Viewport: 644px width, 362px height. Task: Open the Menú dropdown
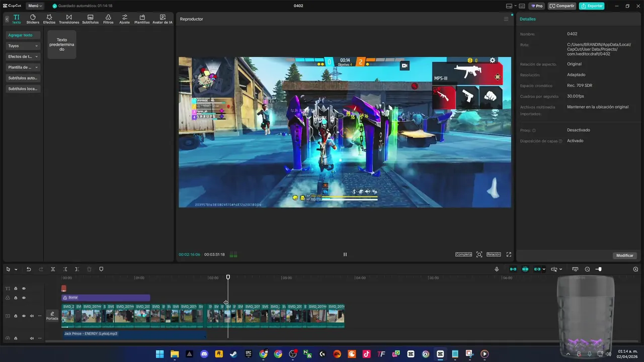click(35, 6)
